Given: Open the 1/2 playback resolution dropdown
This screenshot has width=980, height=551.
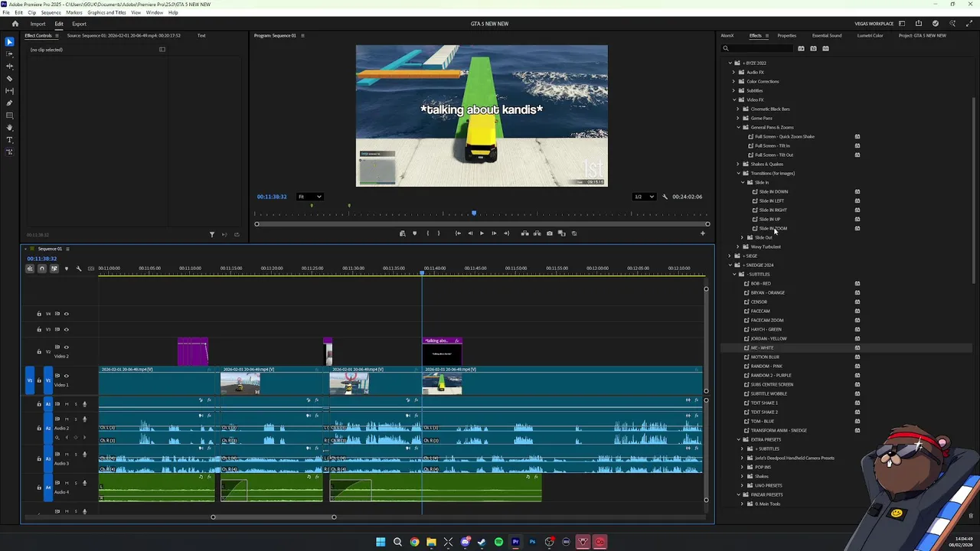Looking at the screenshot, I should tap(644, 197).
